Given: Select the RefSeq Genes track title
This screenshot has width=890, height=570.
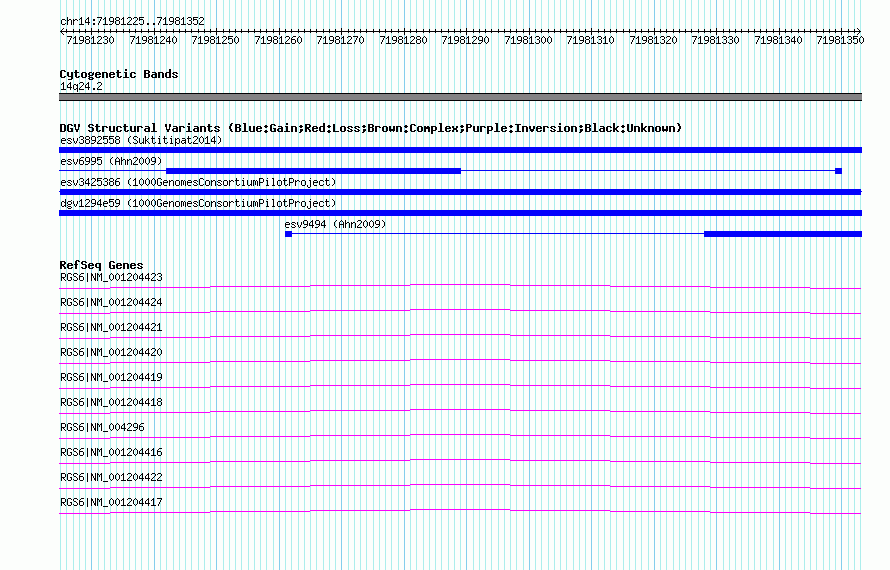Looking at the screenshot, I should (x=101, y=265).
